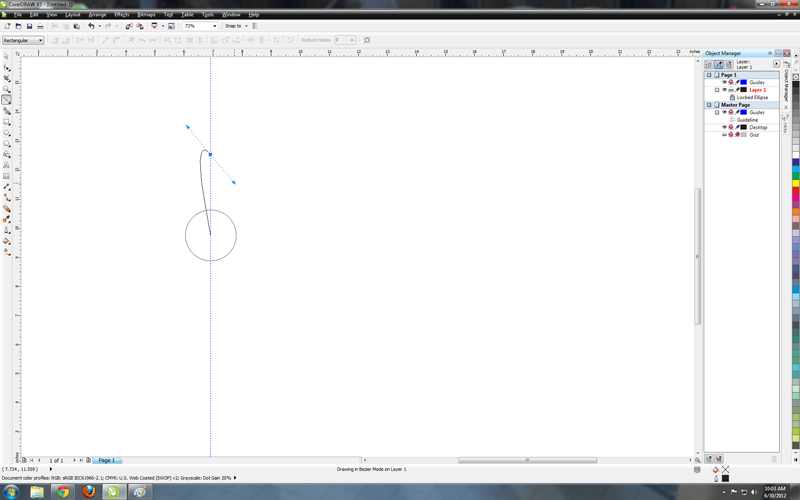Screen dimensions: 800x500
Task: Open the Arrange menu
Action: 97,15
